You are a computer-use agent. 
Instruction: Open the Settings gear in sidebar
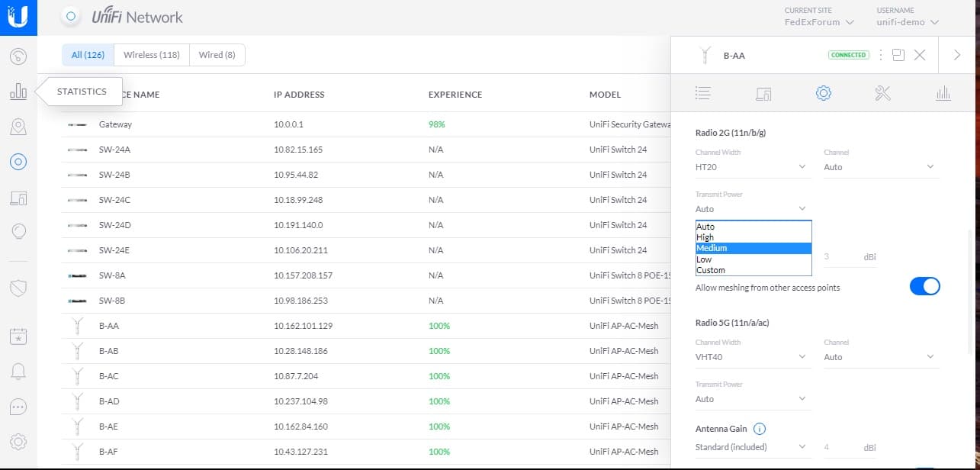point(18,441)
